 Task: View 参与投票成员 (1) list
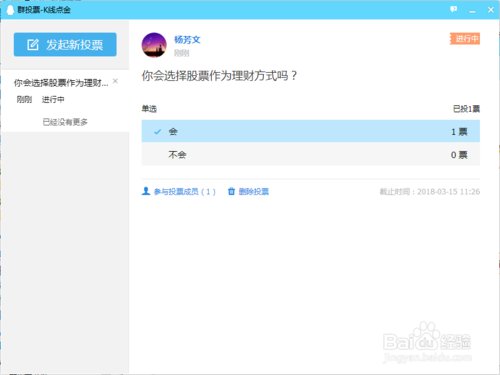click(x=185, y=191)
